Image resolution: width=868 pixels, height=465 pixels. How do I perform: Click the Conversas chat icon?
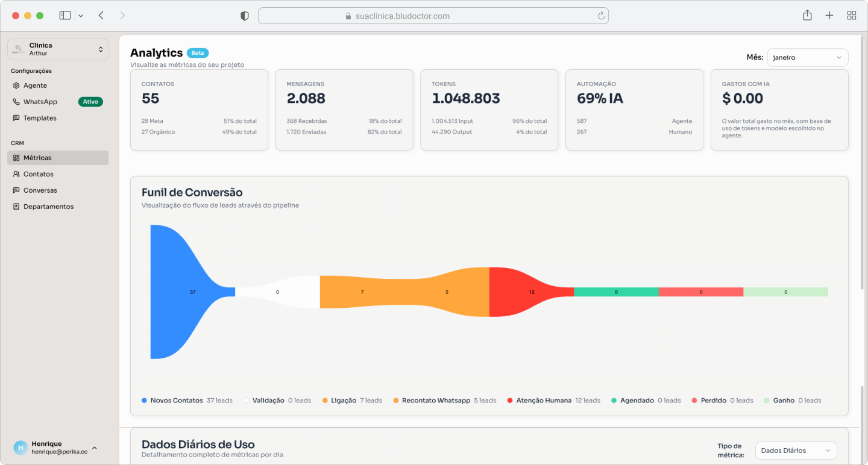pos(16,190)
